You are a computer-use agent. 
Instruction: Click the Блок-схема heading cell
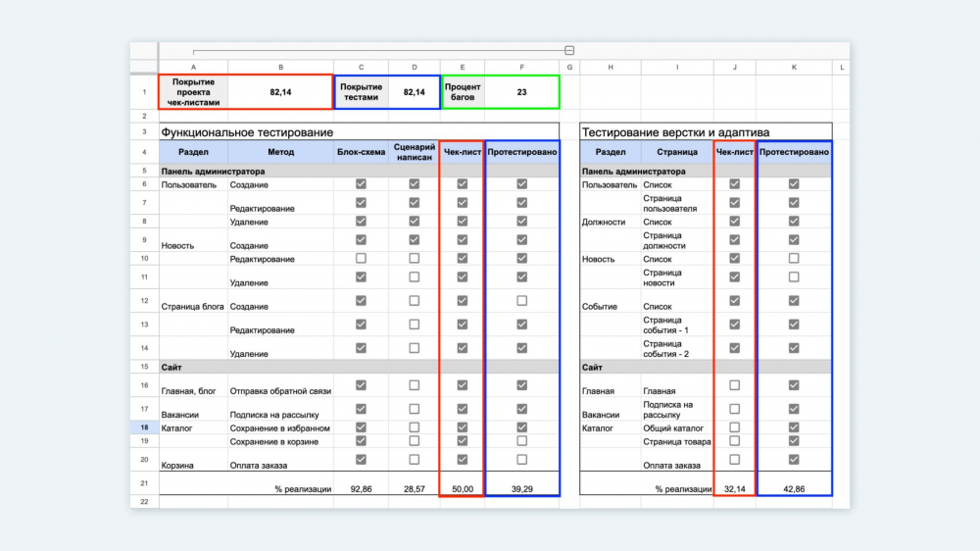pos(361,152)
